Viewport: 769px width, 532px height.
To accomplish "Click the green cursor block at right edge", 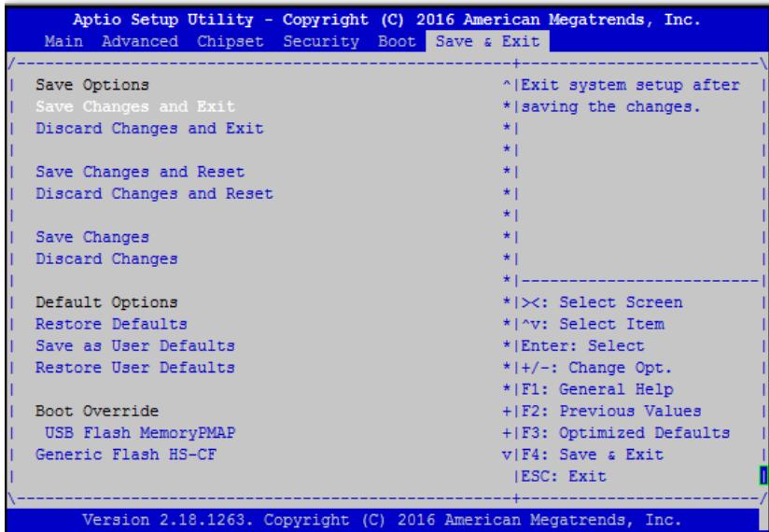I will coord(763,475).
